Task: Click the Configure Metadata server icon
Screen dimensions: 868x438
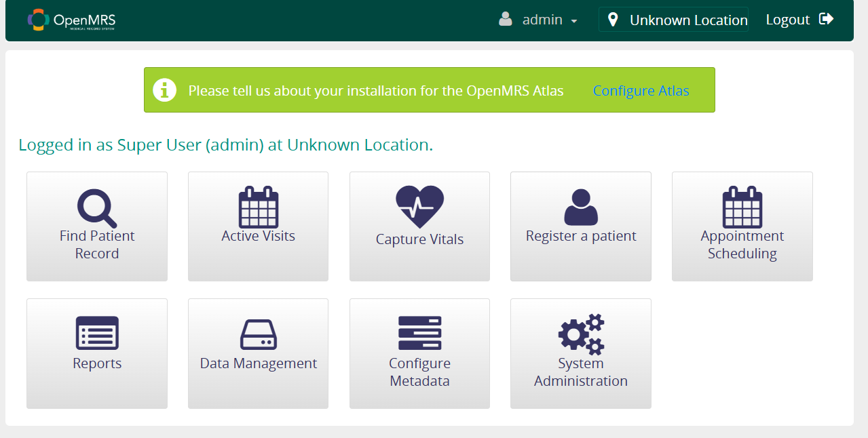Action: (419, 333)
